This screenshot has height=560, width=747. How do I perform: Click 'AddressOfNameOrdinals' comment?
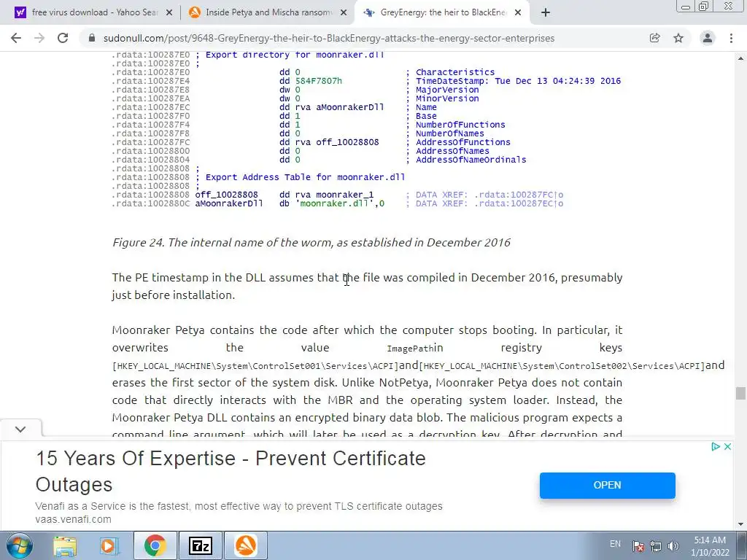(x=471, y=160)
